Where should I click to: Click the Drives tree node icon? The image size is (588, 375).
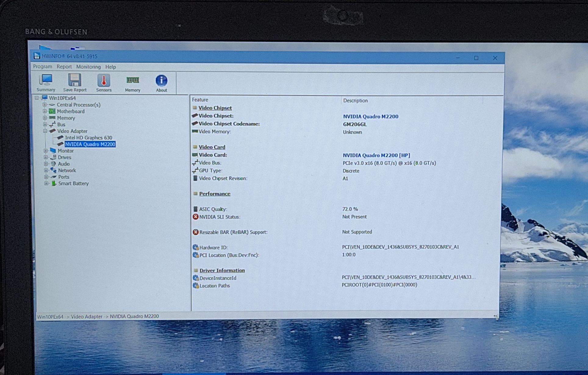[x=53, y=157]
